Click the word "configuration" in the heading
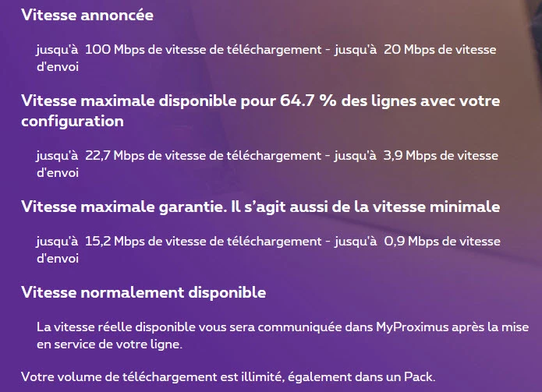The image size is (542, 392). pyautogui.click(x=73, y=122)
